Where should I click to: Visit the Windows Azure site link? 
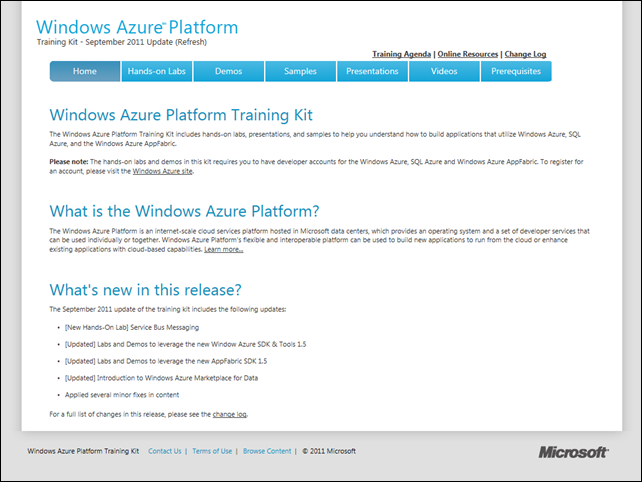[163, 171]
